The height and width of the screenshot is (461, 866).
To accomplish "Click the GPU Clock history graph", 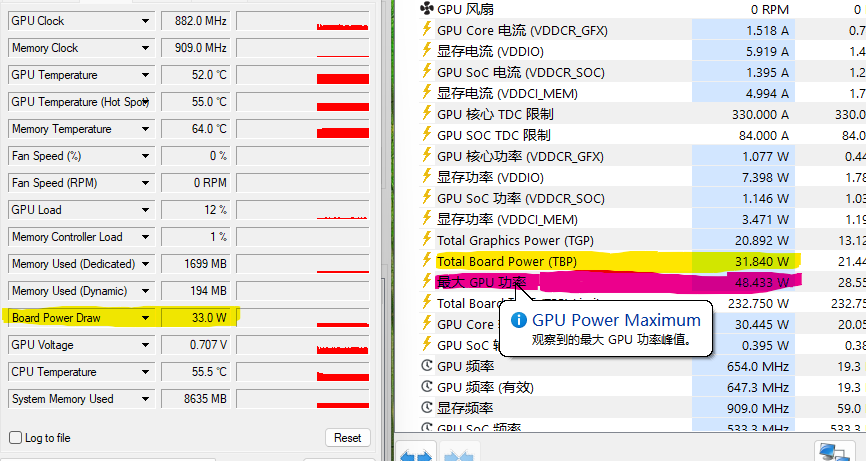I will tap(303, 21).
